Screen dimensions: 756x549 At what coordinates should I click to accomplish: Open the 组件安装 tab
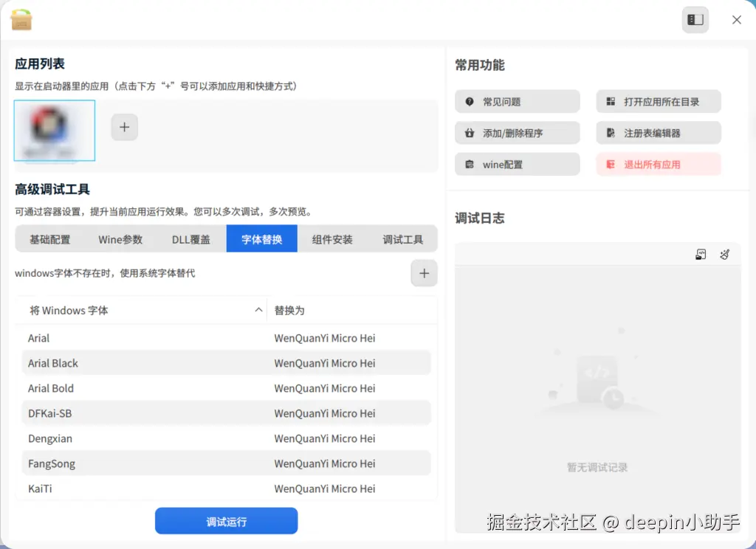pos(332,239)
